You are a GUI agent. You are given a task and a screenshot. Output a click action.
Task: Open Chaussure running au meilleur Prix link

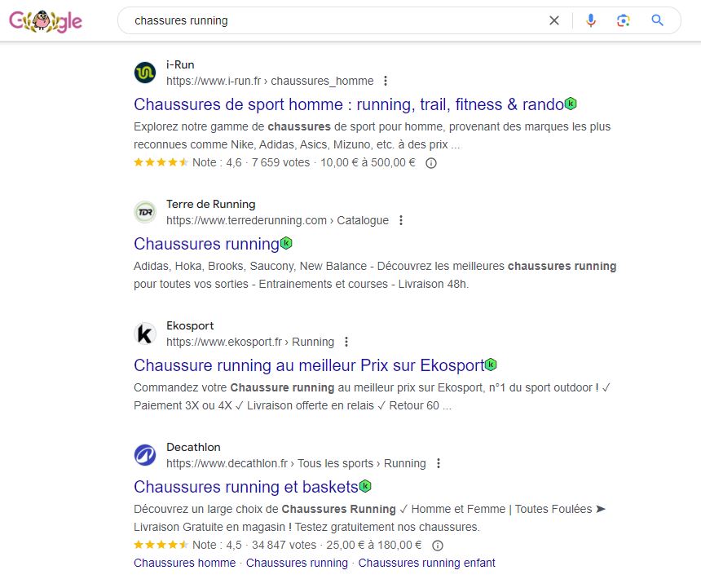pyautogui.click(x=309, y=365)
